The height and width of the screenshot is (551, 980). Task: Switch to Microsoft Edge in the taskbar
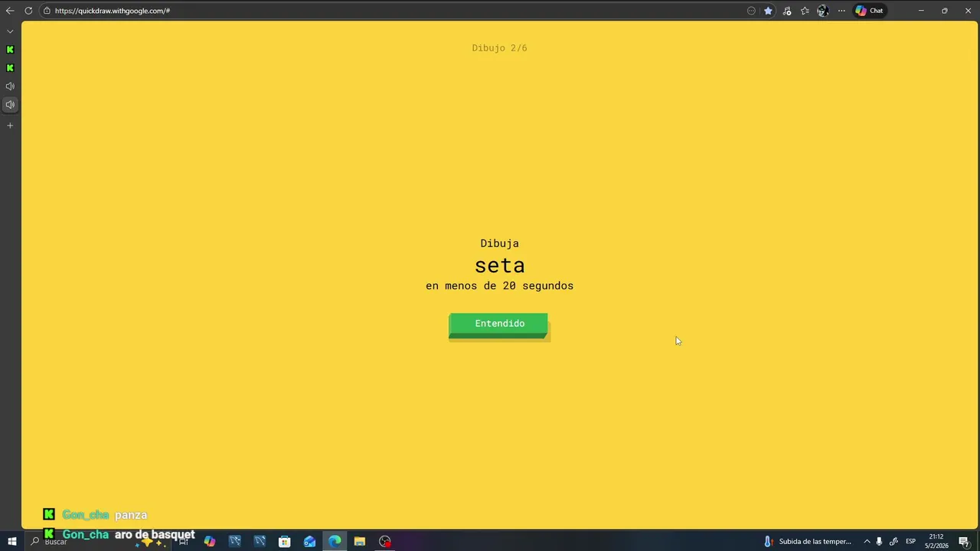pyautogui.click(x=335, y=542)
